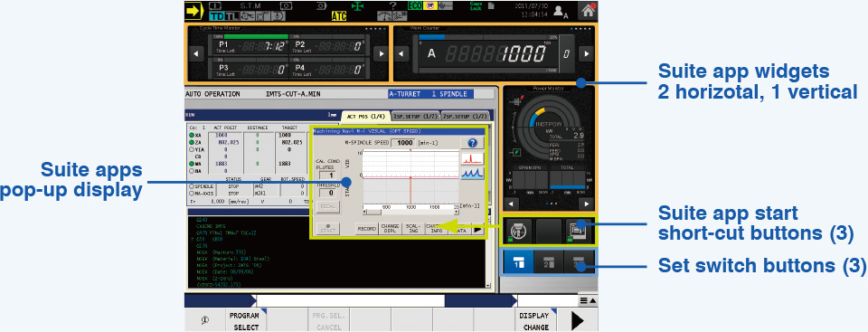Open the Home screen icon
Viewport: 868px width, 332px height.
click(588, 11)
